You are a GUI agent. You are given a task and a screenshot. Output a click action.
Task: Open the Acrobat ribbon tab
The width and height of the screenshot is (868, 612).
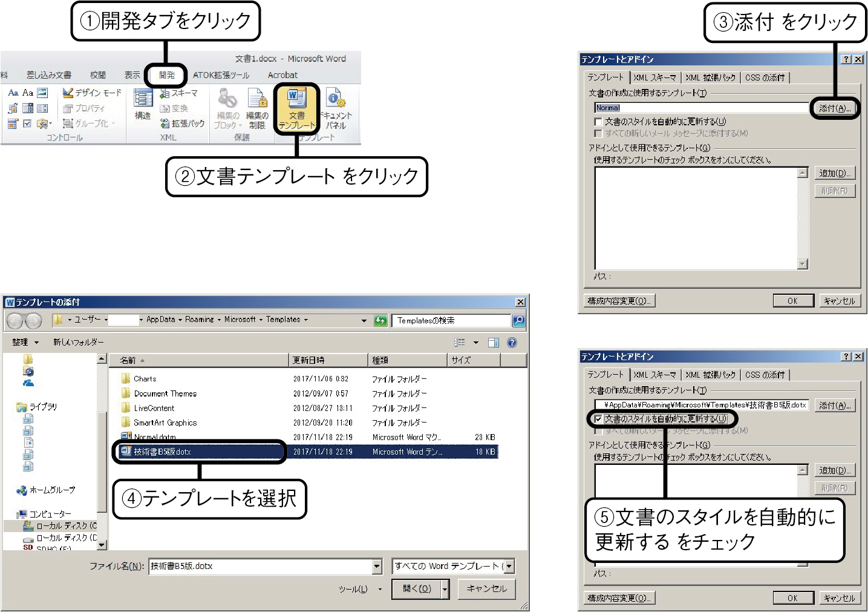tap(282, 75)
